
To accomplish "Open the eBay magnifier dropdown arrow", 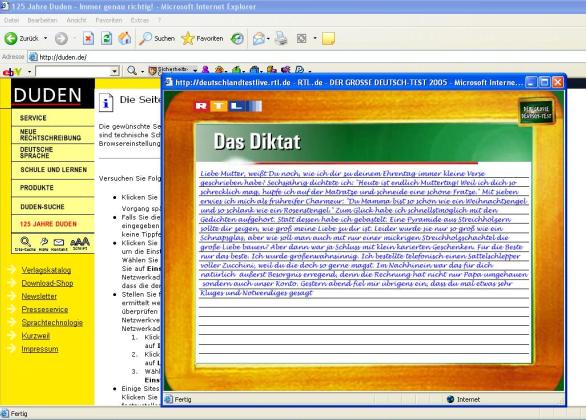I will pos(142,71).
